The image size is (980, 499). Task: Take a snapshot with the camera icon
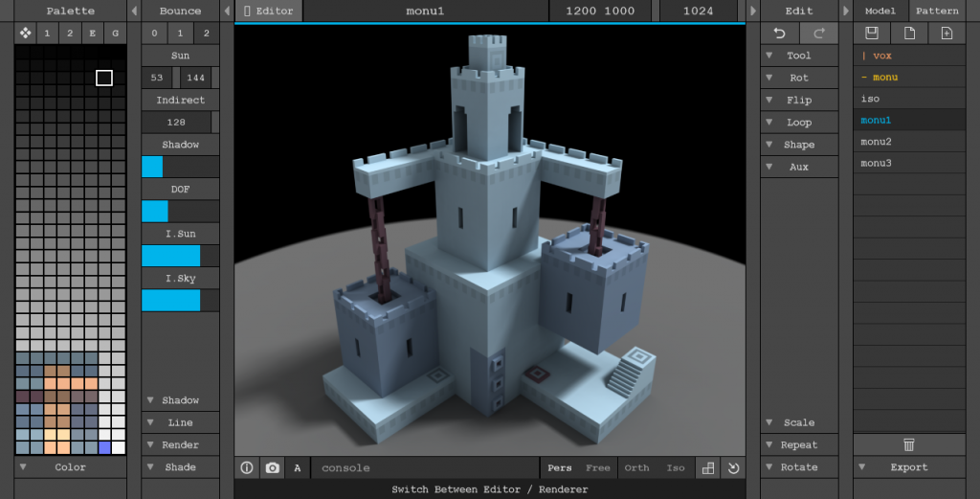[273, 467]
